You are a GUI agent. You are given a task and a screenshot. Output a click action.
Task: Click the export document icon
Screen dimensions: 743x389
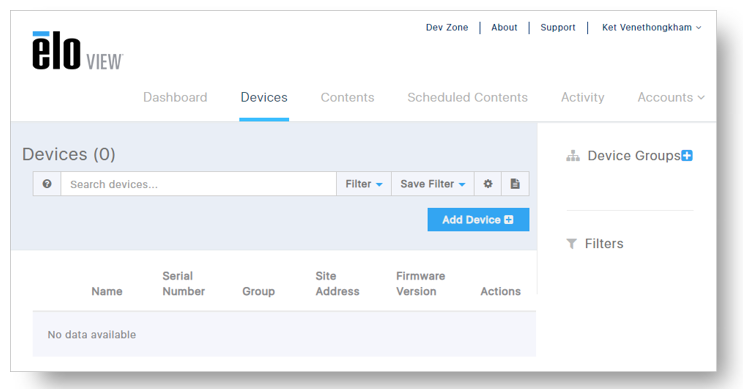(515, 184)
